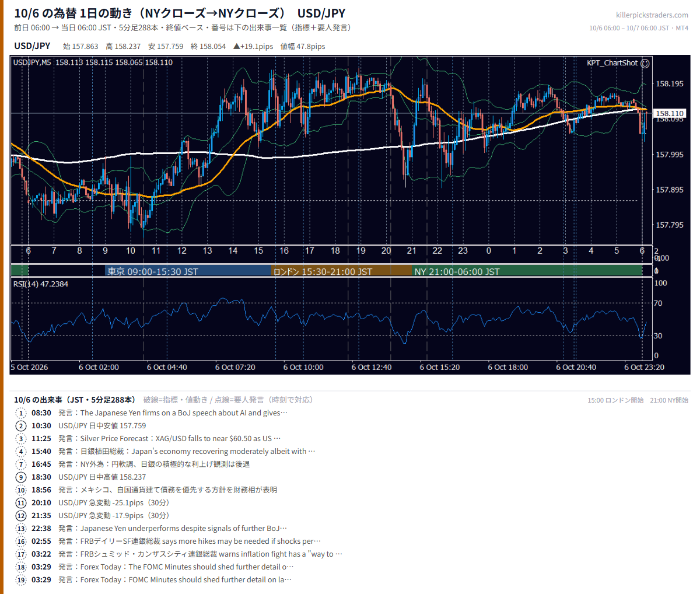Click the circled number 9 event marker
This screenshot has height=594, width=700.
[21, 477]
